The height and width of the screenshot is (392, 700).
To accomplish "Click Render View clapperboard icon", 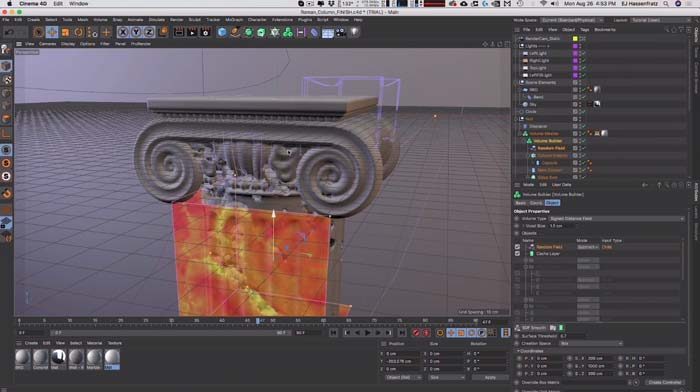I will tap(179, 32).
